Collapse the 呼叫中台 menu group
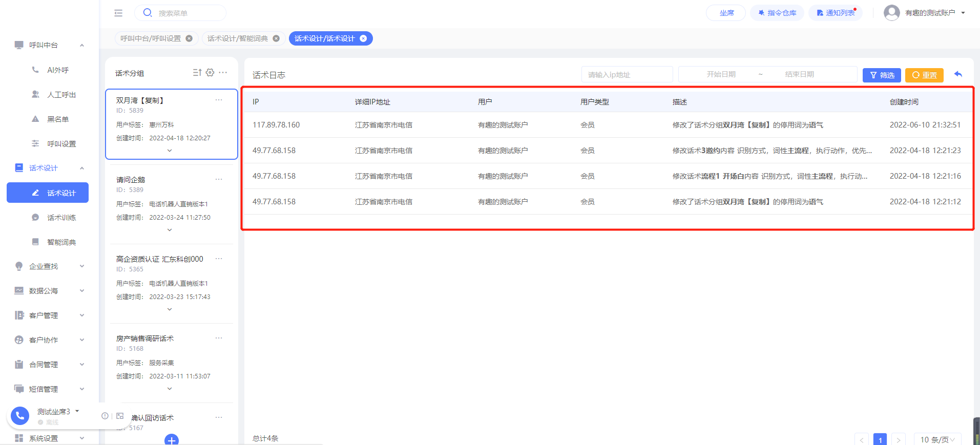The width and height of the screenshot is (980, 445). click(x=82, y=45)
